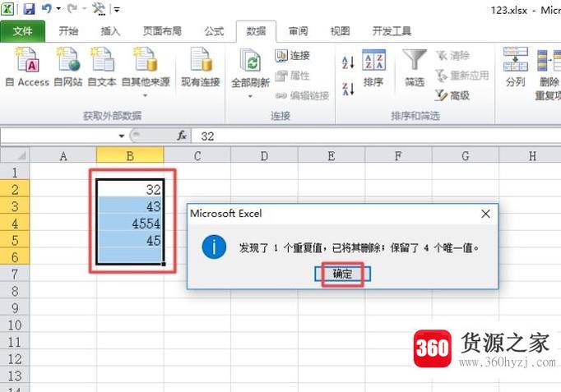This screenshot has height=392, width=561.
Task: Select column D header
Action: (x=264, y=156)
